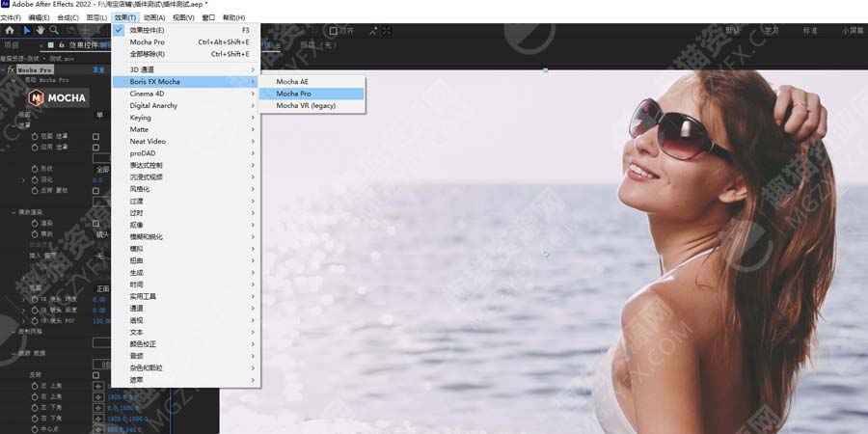Screen dimensions: 868x434
Task: Select the Zoom magnifier tool
Action: 54,31
